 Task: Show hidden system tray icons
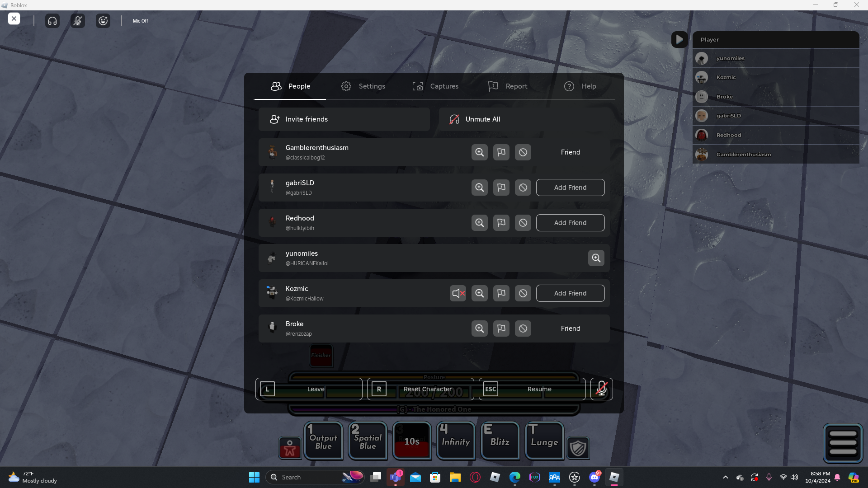pos(726,477)
